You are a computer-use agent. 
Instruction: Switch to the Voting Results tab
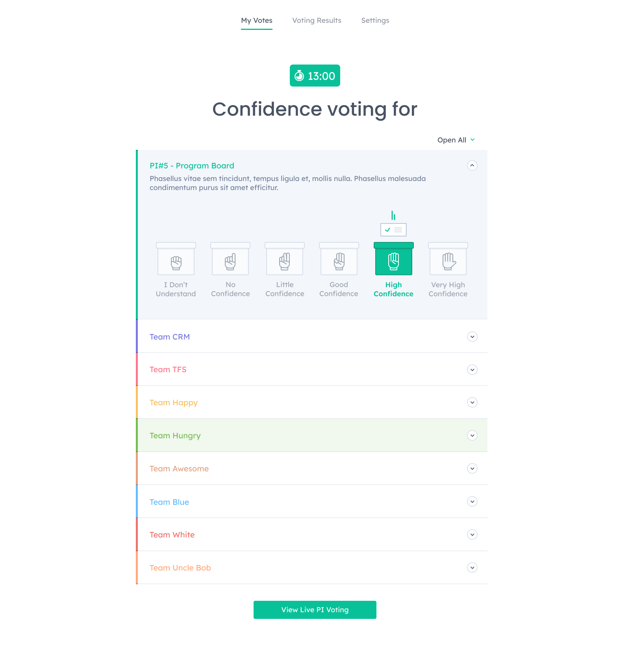(x=317, y=20)
